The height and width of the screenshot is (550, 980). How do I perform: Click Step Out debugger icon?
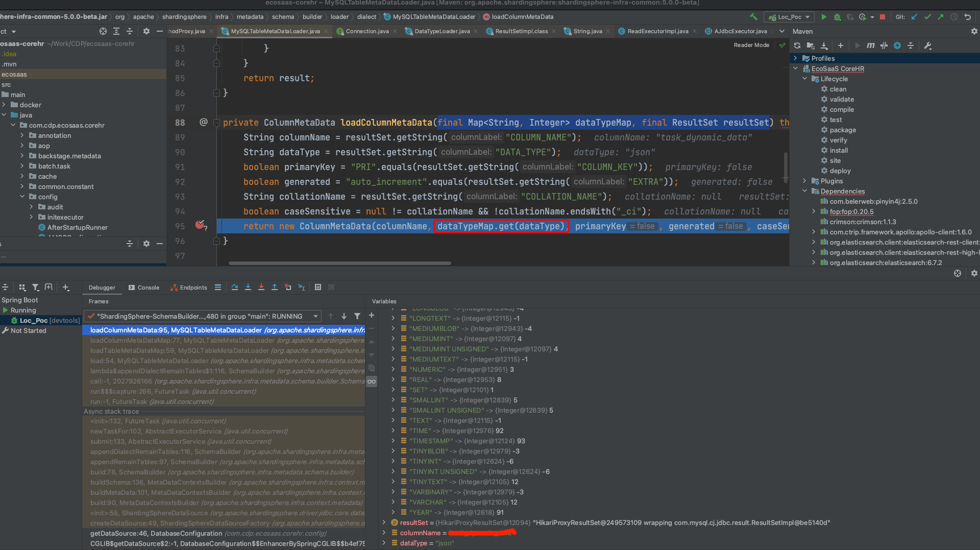point(275,287)
